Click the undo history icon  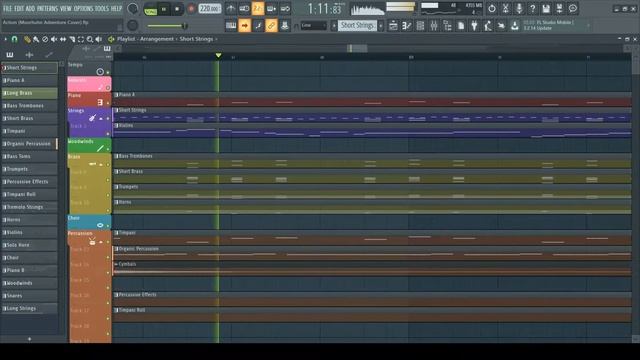coord(492,9)
